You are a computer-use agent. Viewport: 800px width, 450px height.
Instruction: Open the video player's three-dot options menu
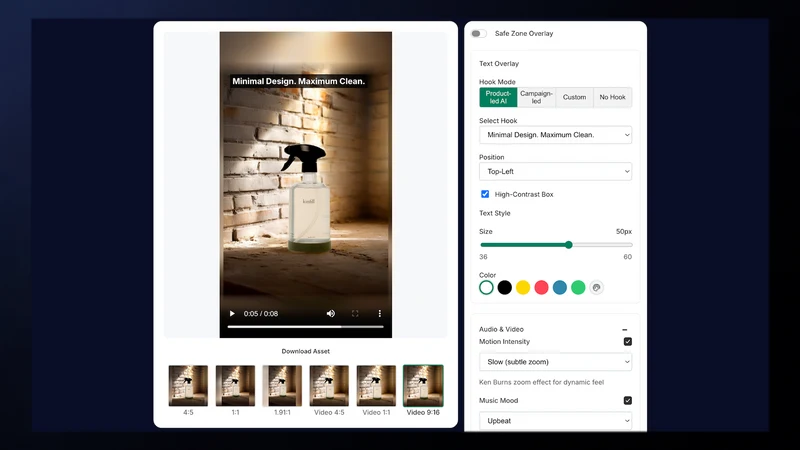pyautogui.click(x=379, y=313)
